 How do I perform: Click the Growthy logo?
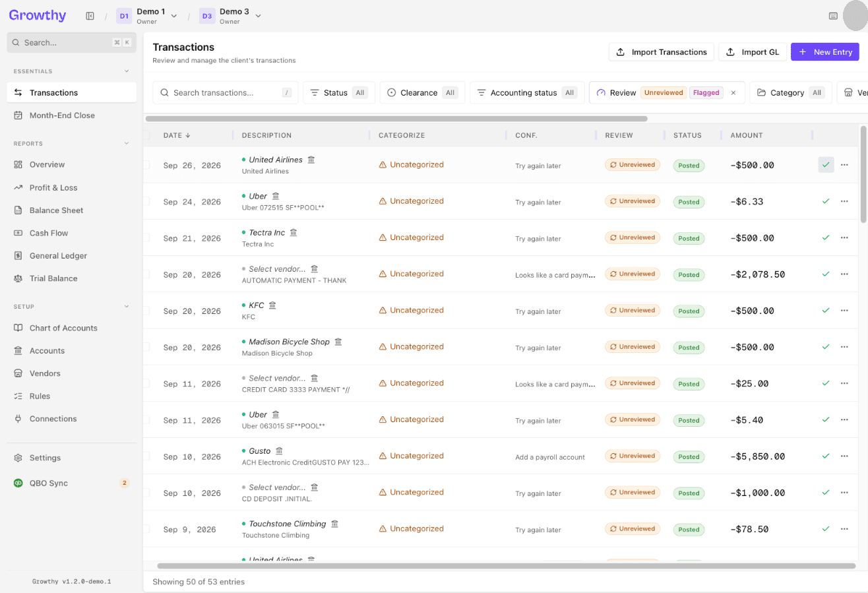click(38, 15)
